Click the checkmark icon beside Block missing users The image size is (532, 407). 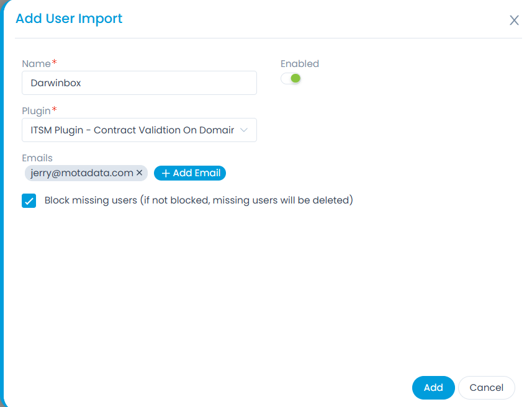(29, 201)
